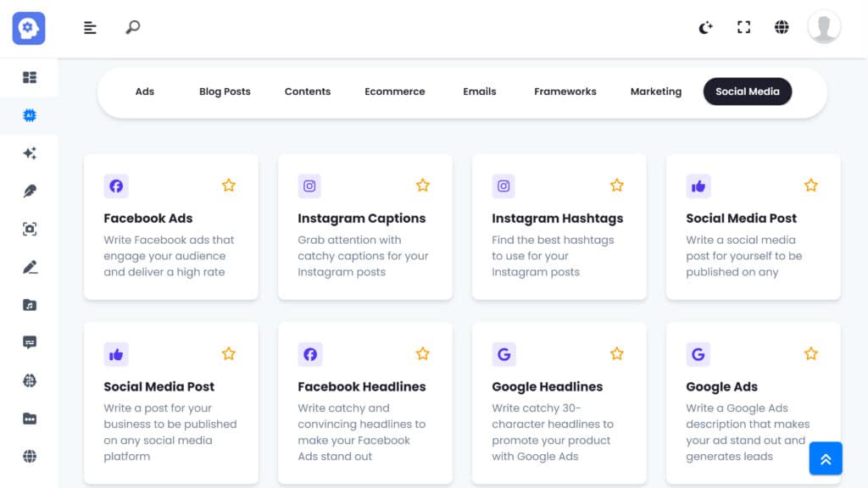Image resolution: width=868 pixels, height=488 pixels.
Task: Open the user avatar profile menu
Action: pos(823,27)
